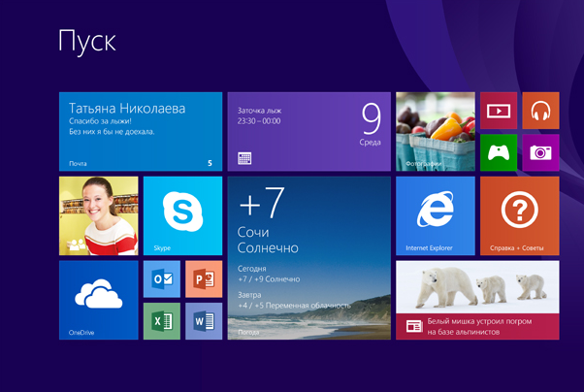Start Excel from the green tile
This screenshot has height=392, width=584.
[162, 321]
